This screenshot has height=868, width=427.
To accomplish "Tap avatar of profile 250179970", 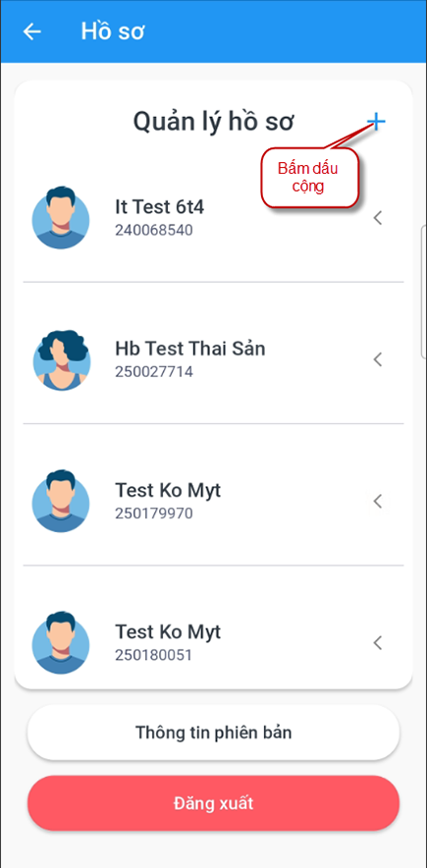I will pos(61,502).
